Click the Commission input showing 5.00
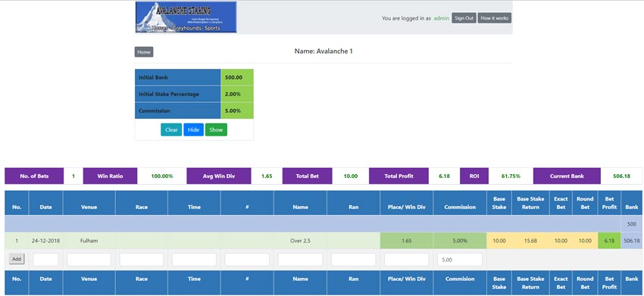The height and width of the screenshot is (296, 644). coord(460,260)
